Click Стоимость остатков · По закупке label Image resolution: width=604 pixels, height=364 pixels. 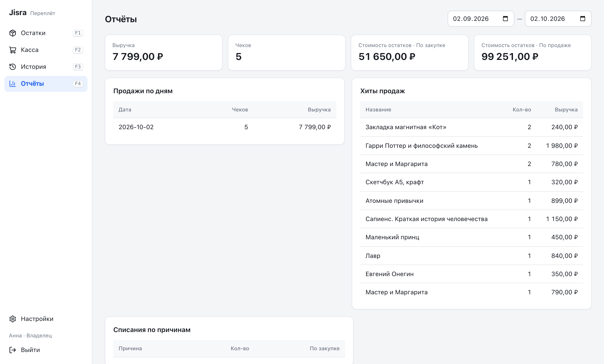402,45
